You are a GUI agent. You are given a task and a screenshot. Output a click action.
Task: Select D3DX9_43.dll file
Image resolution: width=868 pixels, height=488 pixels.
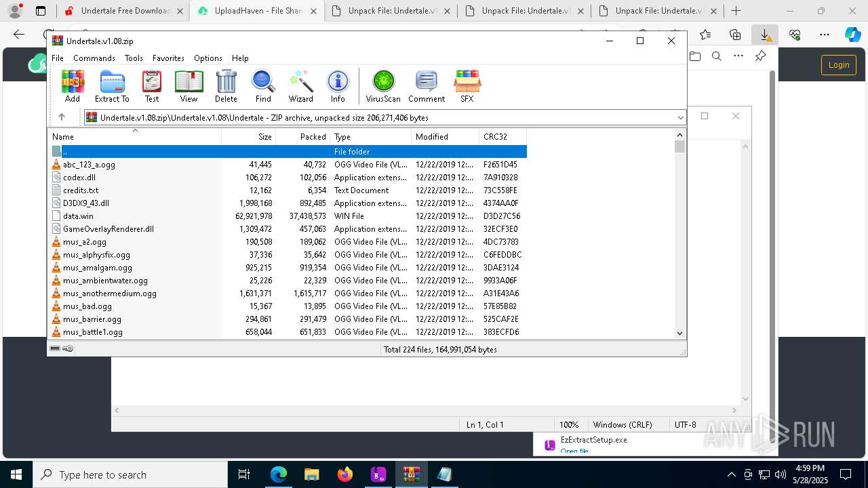coord(288,203)
